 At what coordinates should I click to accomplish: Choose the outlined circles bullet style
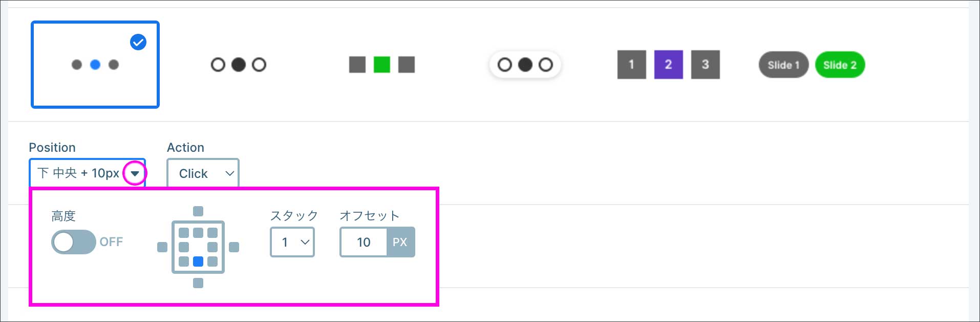coord(239,65)
